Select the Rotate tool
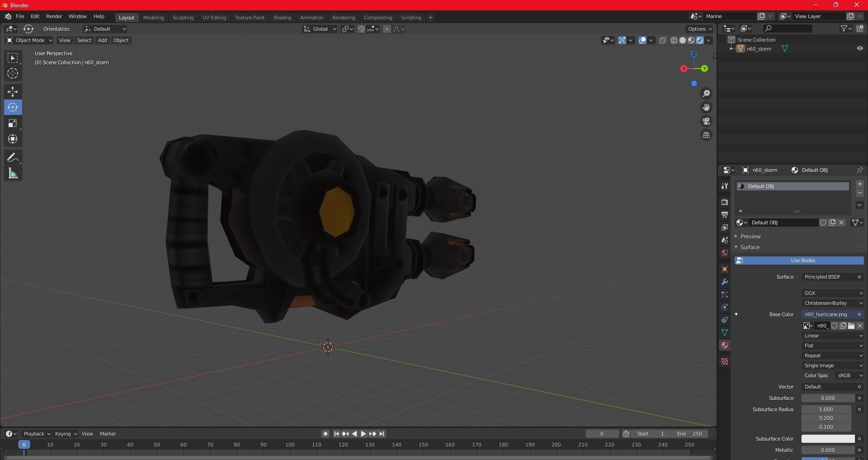The height and width of the screenshot is (460, 868). tap(13, 107)
